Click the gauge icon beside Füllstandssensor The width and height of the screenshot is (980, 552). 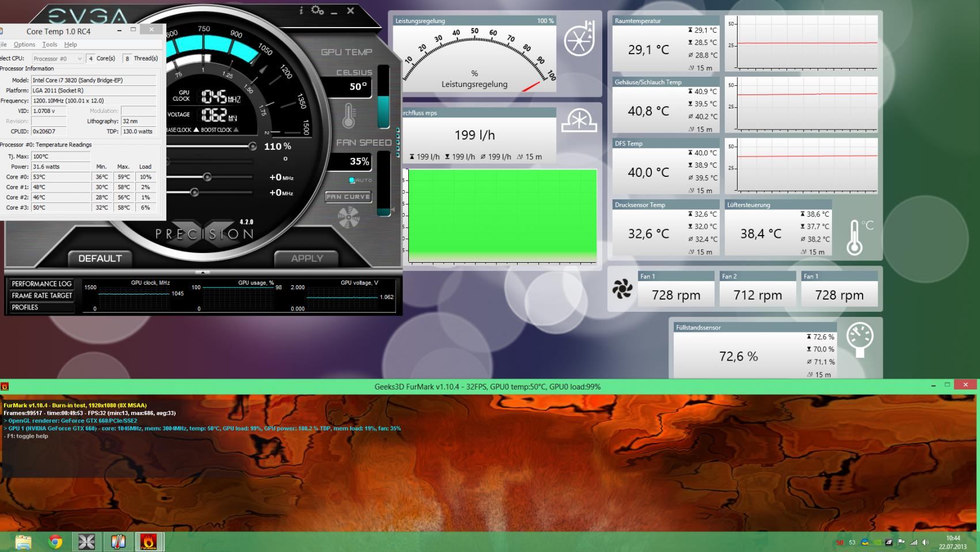click(860, 339)
